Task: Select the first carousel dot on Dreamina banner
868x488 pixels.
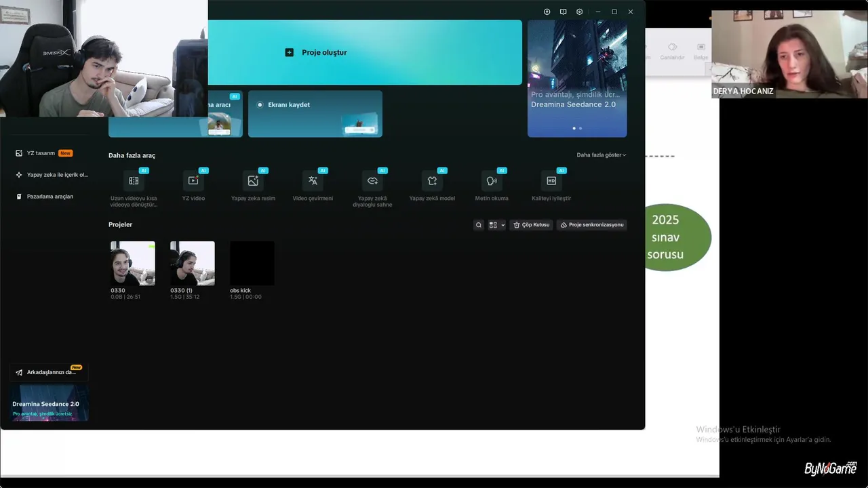Action: (574, 128)
